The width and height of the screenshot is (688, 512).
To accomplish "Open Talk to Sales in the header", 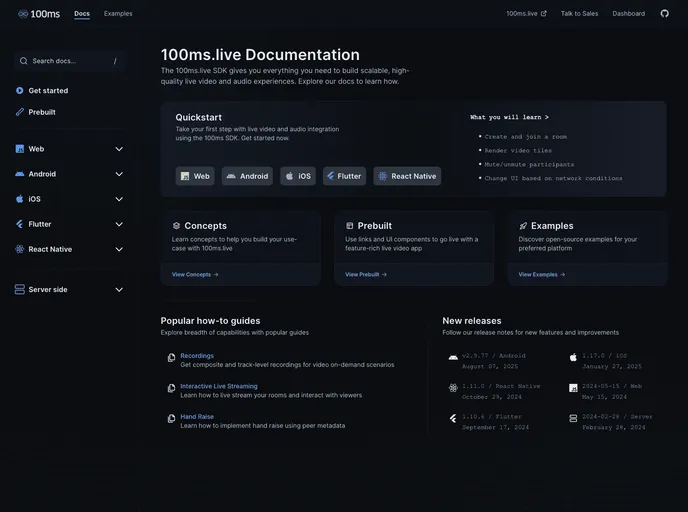I will (x=579, y=14).
